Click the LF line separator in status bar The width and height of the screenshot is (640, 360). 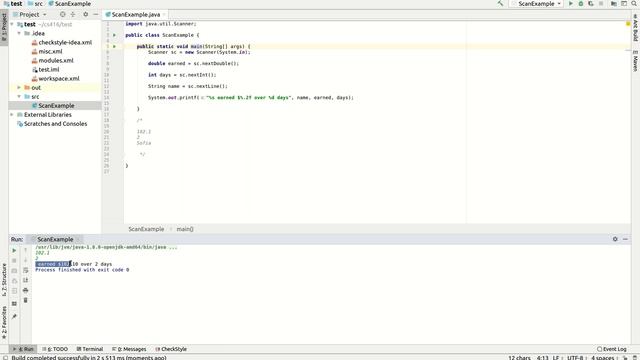pos(556,358)
